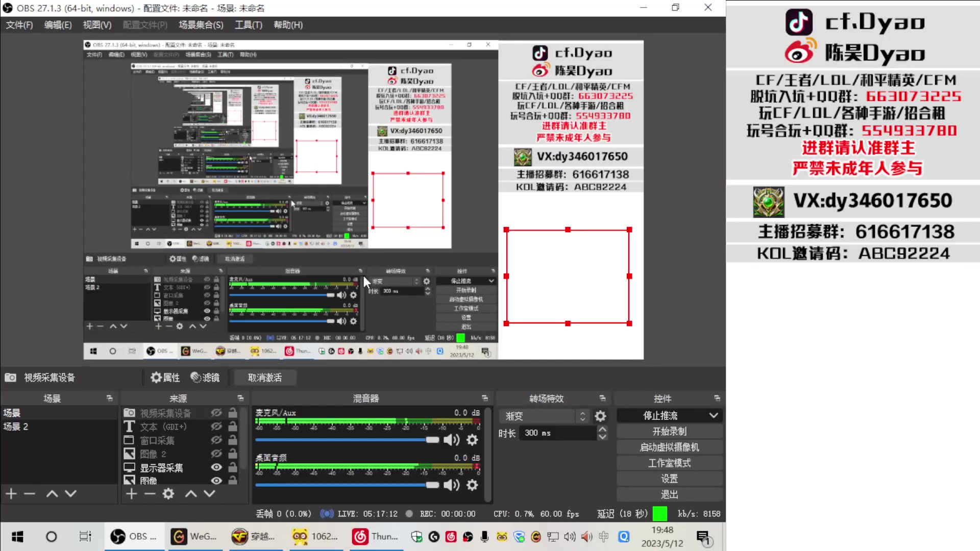Toggle visibility of 文本 (GDI+) source
Viewport: 980px width, 551px height.
[x=216, y=427]
